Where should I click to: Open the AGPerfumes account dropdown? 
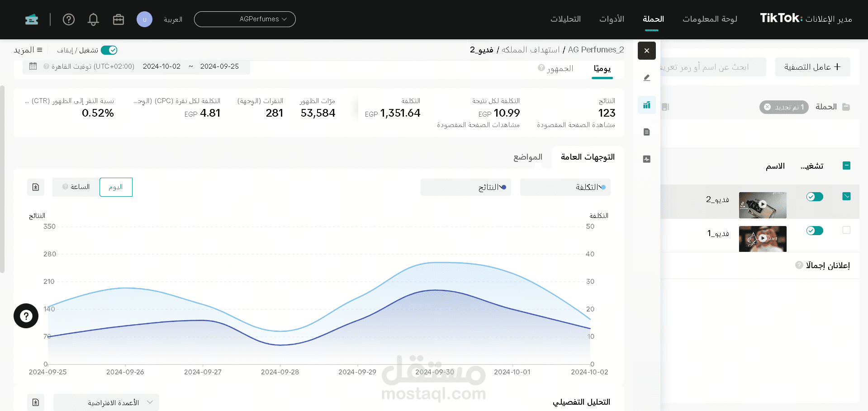click(x=245, y=19)
